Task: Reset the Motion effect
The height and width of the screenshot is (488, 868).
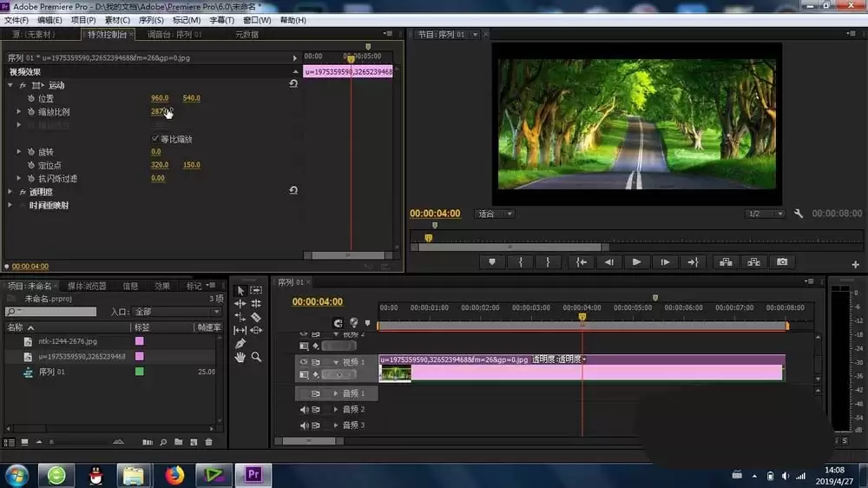Action: (293, 84)
